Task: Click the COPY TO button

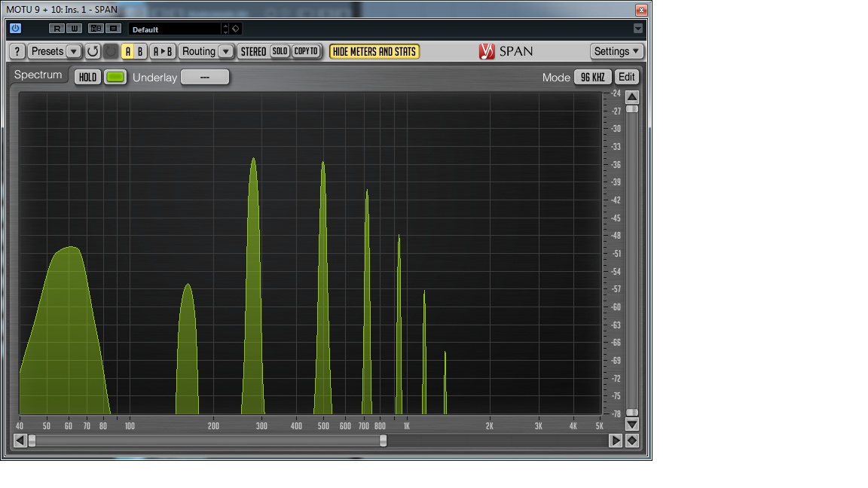Action: [x=306, y=51]
